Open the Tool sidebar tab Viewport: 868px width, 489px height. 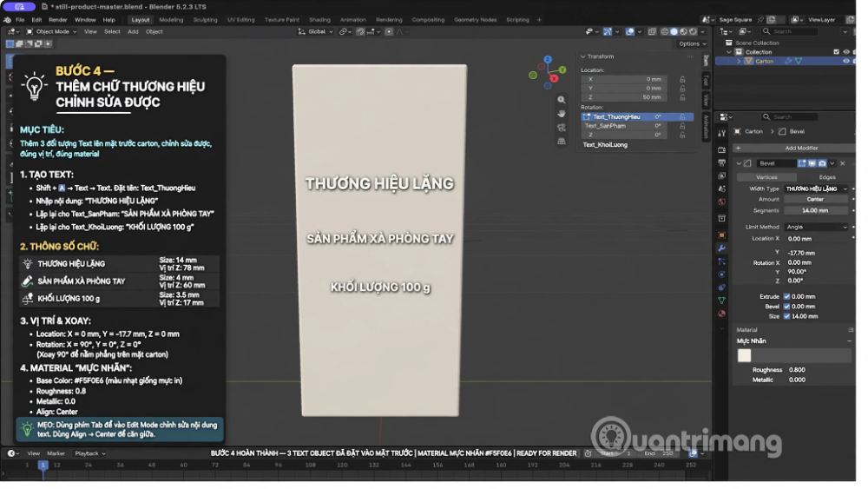click(706, 81)
